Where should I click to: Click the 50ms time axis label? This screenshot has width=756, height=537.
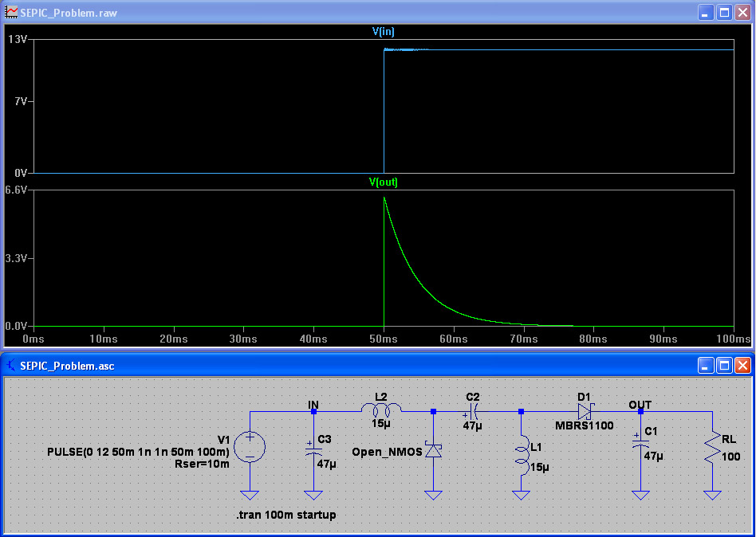coord(384,339)
